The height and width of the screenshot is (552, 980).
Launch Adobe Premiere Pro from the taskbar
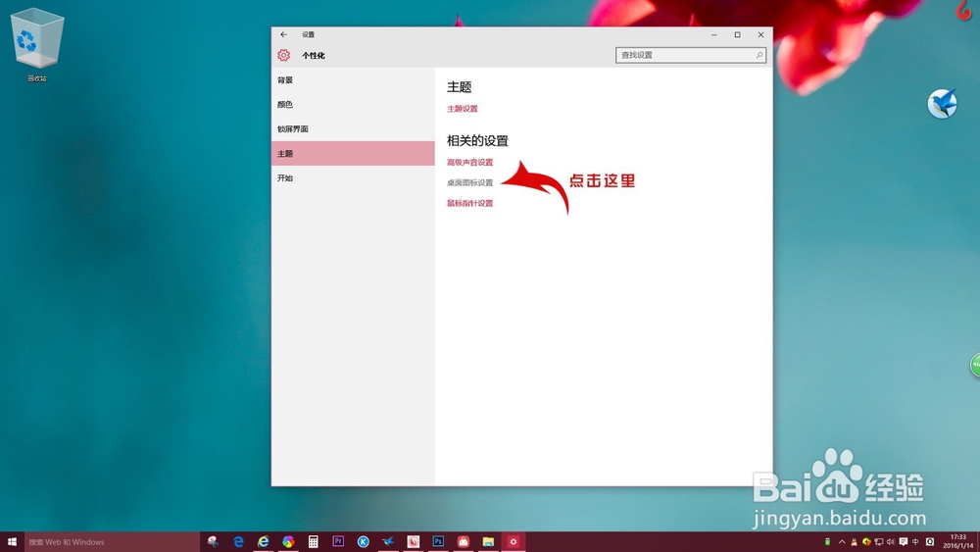pyautogui.click(x=338, y=542)
